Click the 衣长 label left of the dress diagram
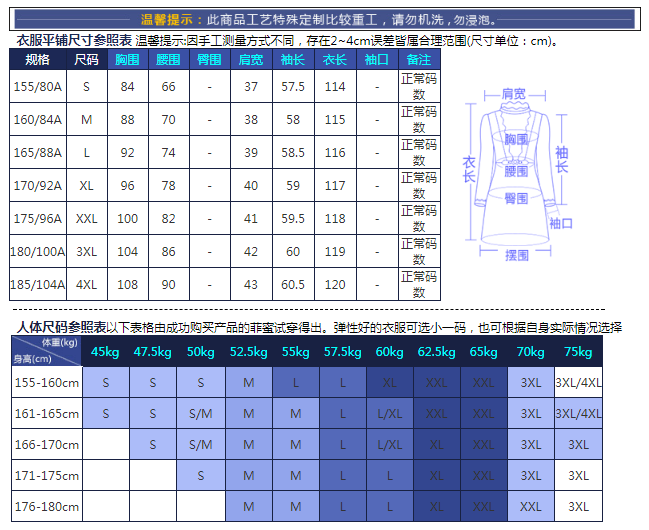This screenshot has height=530, width=649. pos(468,168)
